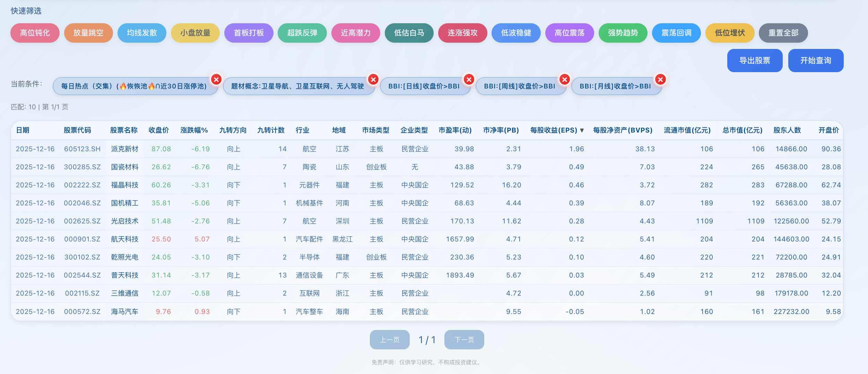
Task: Click the 开始查询 query button
Action: (x=816, y=60)
